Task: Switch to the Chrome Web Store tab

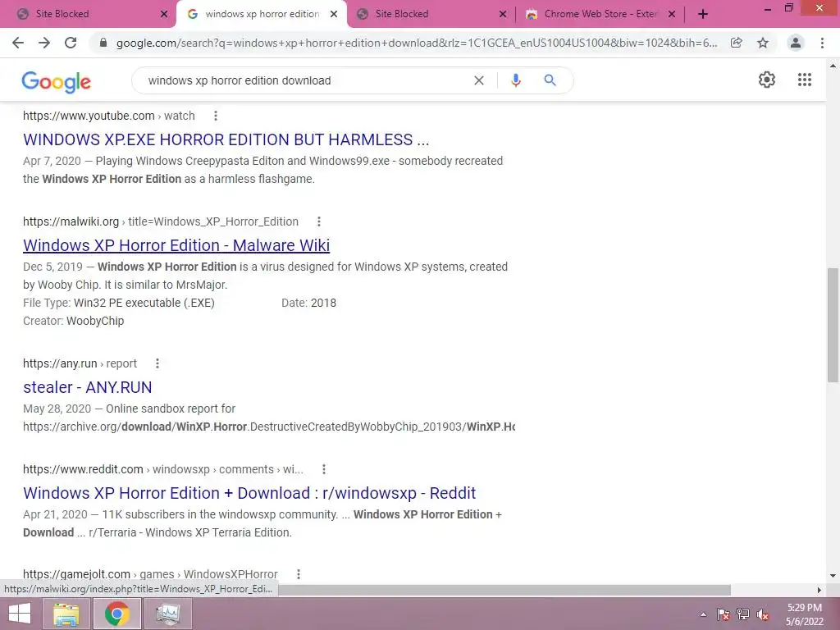Action: (600, 14)
